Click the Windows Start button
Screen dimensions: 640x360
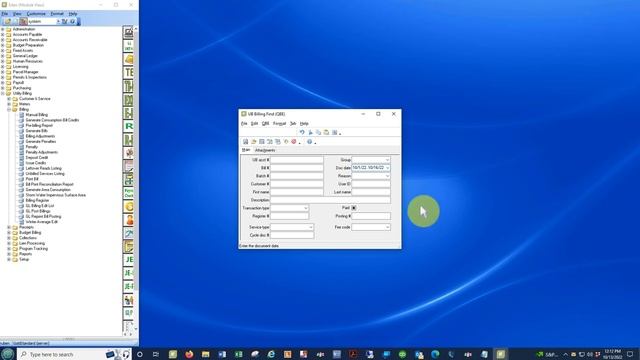pyautogui.click(x=7, y=354)
